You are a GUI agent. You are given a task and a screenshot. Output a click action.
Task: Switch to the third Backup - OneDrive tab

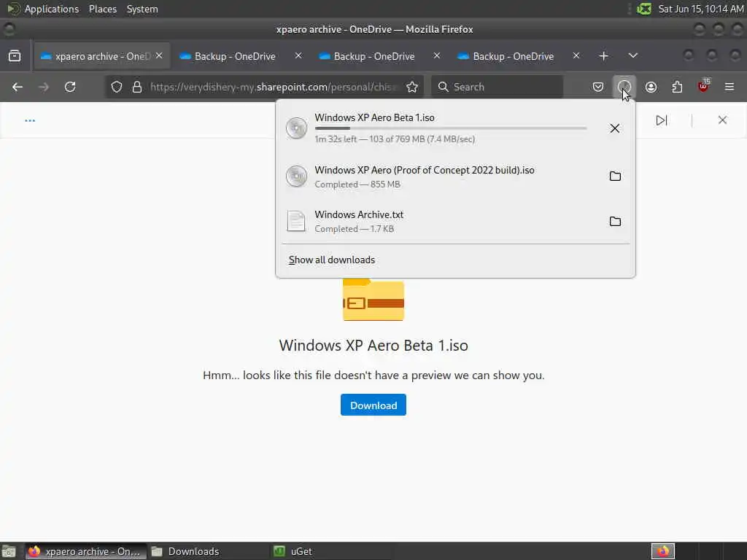(x=374, y=56)
